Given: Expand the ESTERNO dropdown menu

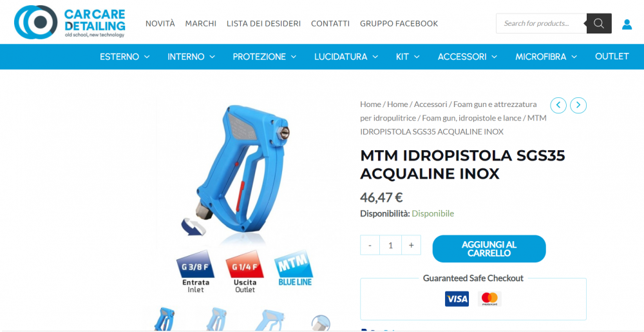Looking at the screenshot, I should pos(125,57).
